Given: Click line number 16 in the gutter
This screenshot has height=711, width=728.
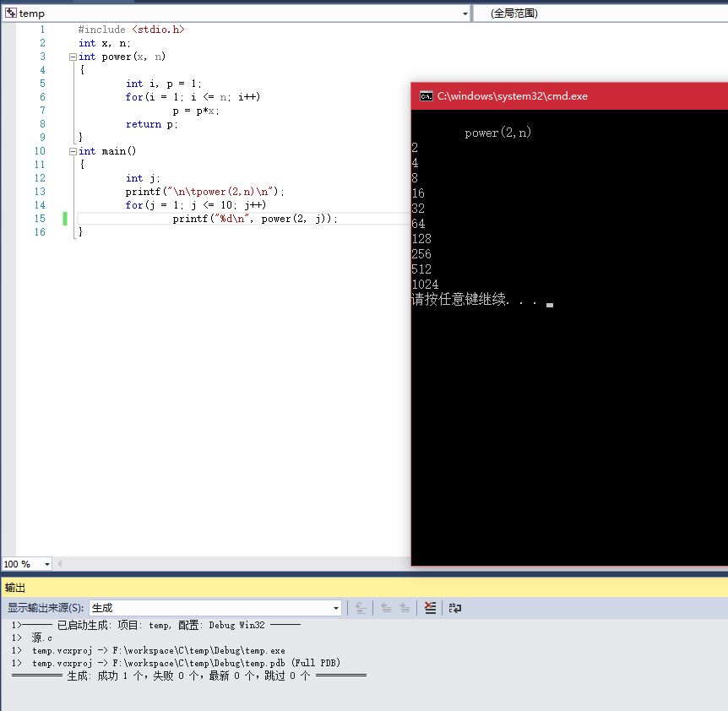Looking at the screenshot, I should tap(40, 232).
